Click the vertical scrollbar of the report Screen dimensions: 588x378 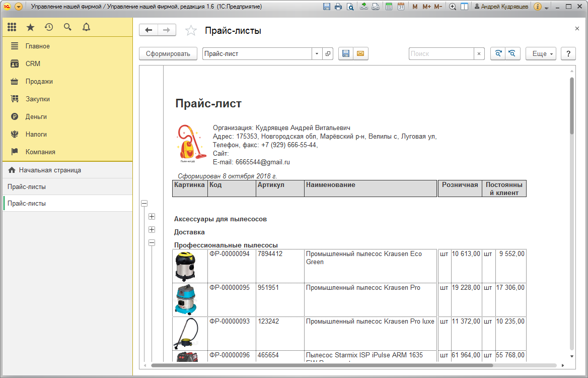tap(572, 105)
